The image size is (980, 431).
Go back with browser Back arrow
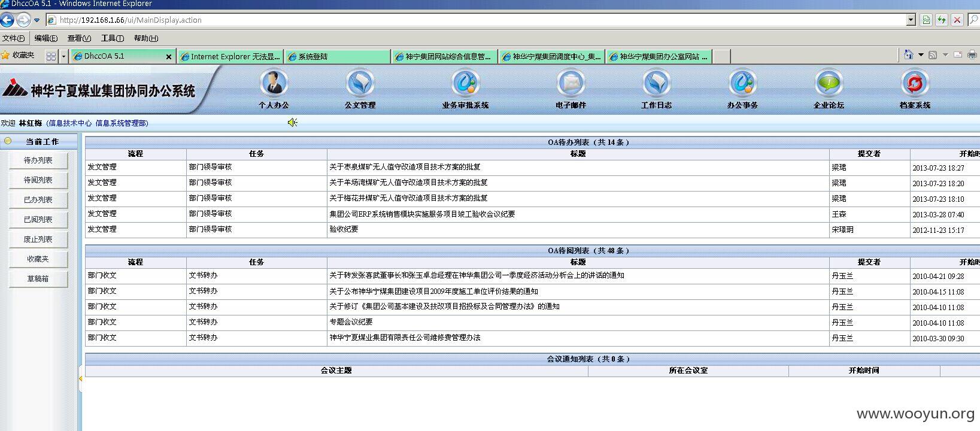pos(7,20)
